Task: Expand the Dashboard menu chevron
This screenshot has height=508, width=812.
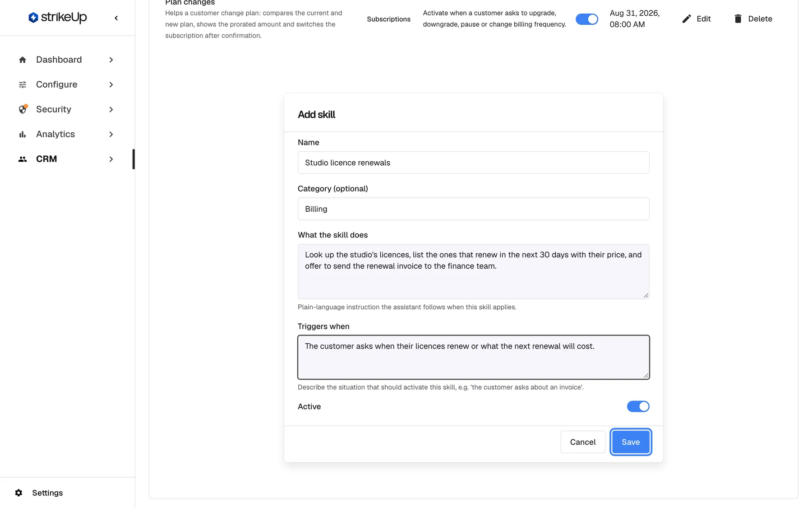Action: (x=111, y=60)
